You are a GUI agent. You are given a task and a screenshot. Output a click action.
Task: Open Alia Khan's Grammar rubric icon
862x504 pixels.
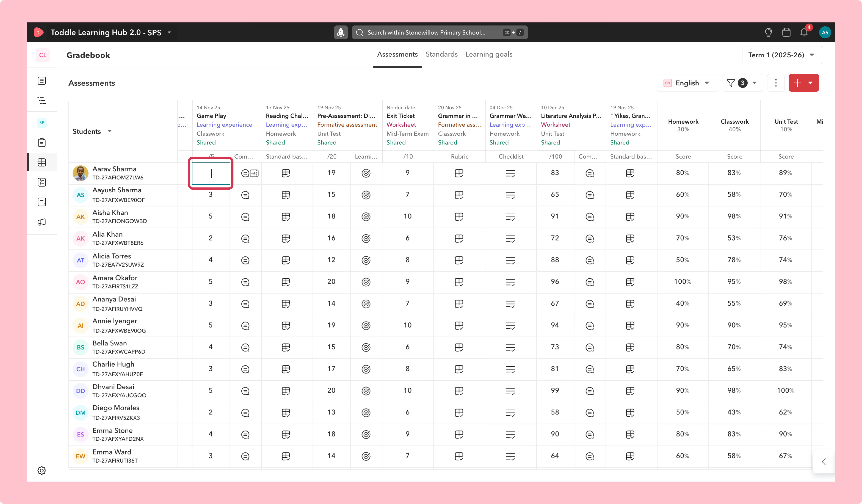pos(459,239)
